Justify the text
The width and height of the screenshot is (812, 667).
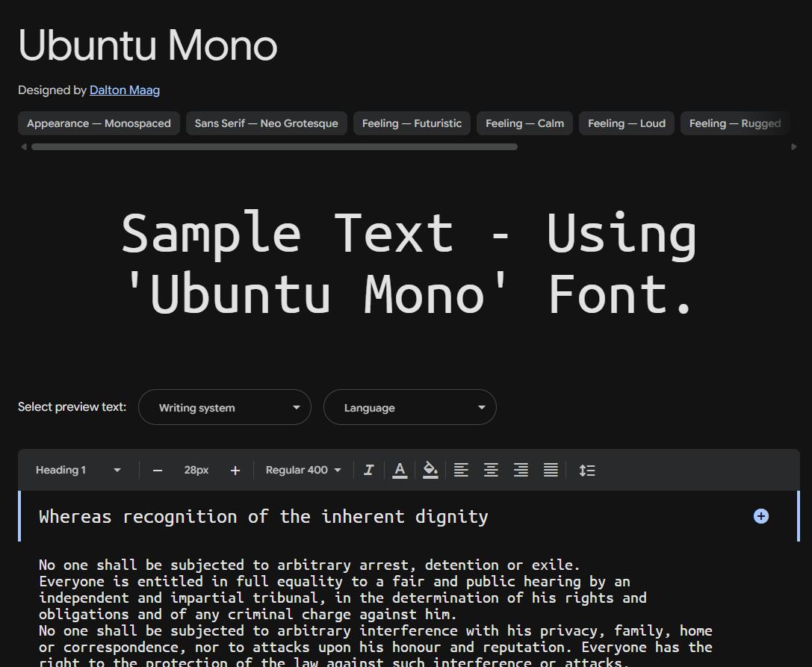[x=551, y=471]
